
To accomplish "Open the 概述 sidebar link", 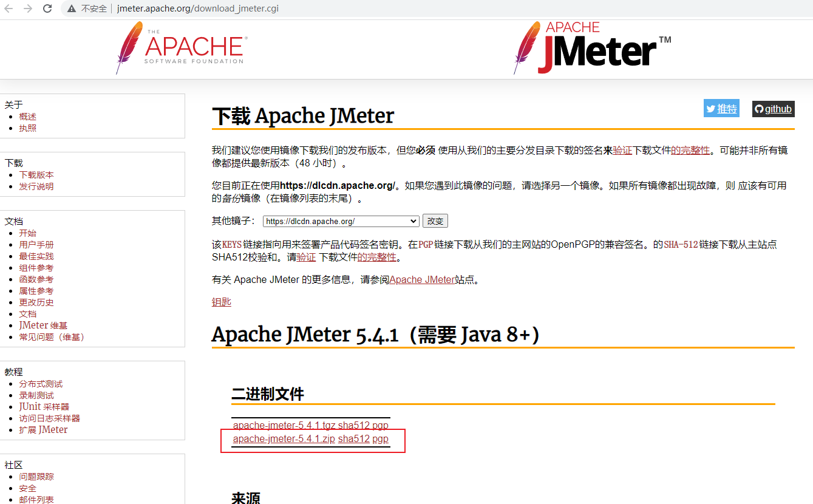I will click(x=28, y=117).
